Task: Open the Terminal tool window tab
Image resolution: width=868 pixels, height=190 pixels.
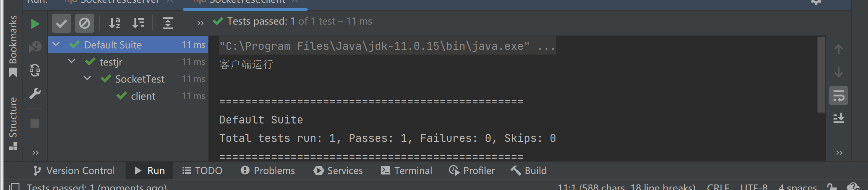Action: click(406, 171)
